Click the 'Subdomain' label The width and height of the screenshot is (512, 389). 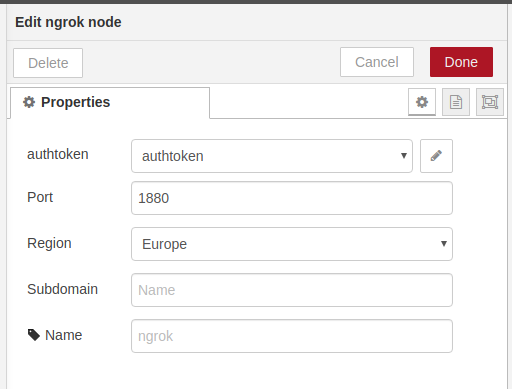(63, 289)
